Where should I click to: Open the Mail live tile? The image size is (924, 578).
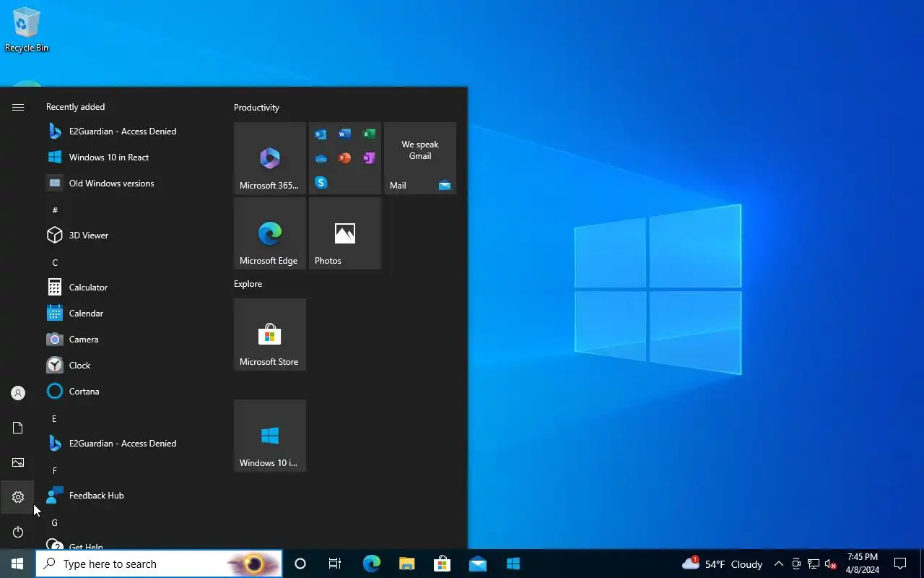420,158
